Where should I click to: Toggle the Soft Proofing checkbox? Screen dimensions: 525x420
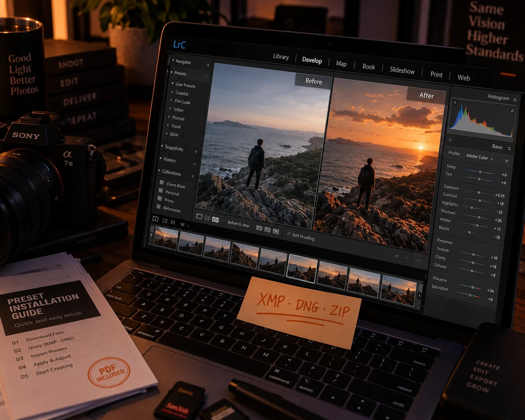click(x=288, y=234)
